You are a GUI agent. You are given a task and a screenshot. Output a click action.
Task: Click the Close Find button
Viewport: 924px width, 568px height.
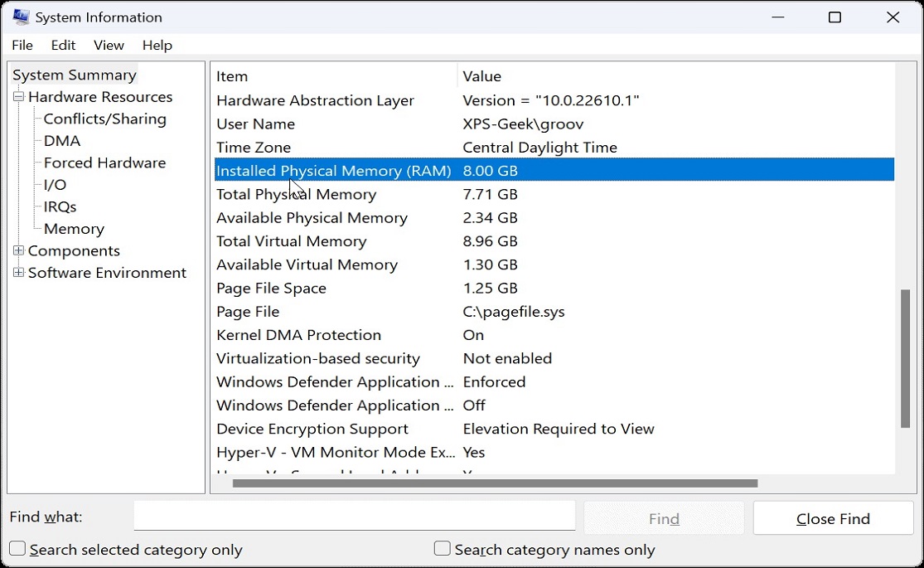click(833, 518)
